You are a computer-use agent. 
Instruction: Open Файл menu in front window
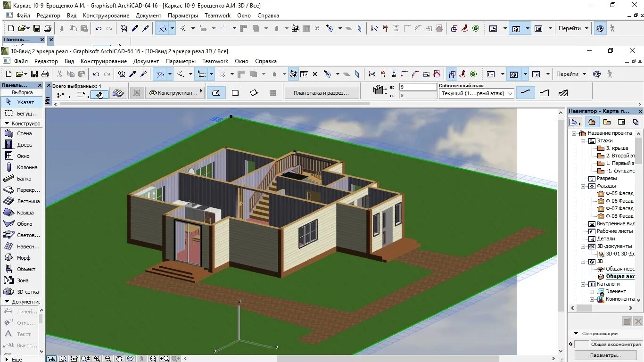[21, 61]
